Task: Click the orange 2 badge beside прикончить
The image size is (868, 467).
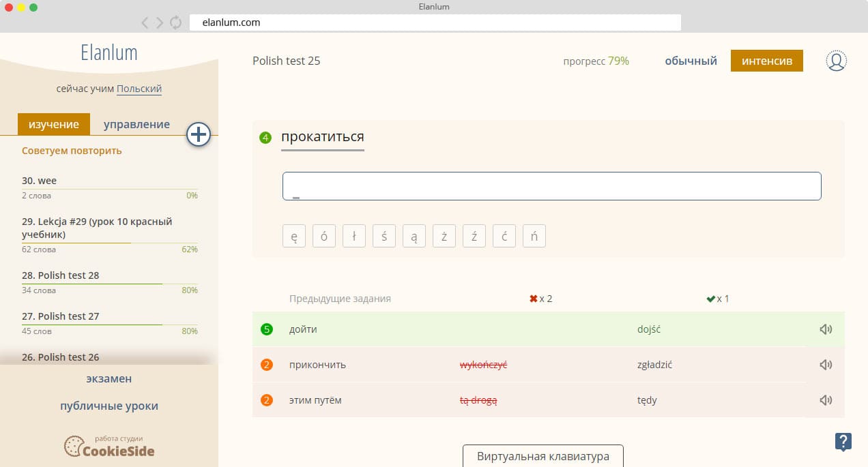Action: (267, 365)
